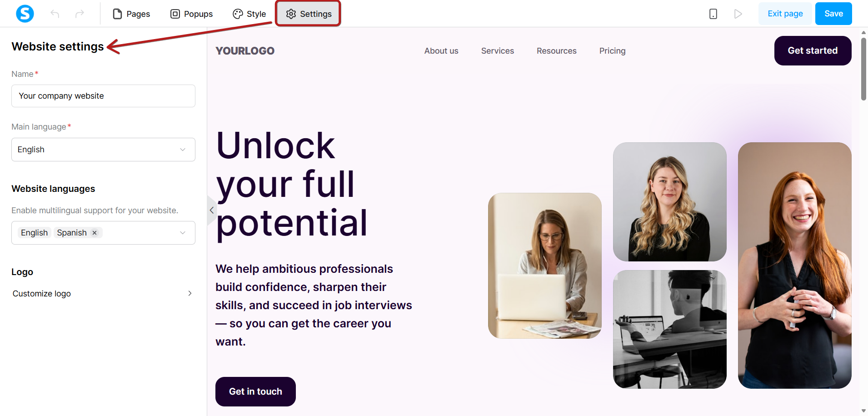Click the Pricing nav link

pos(612,51)
